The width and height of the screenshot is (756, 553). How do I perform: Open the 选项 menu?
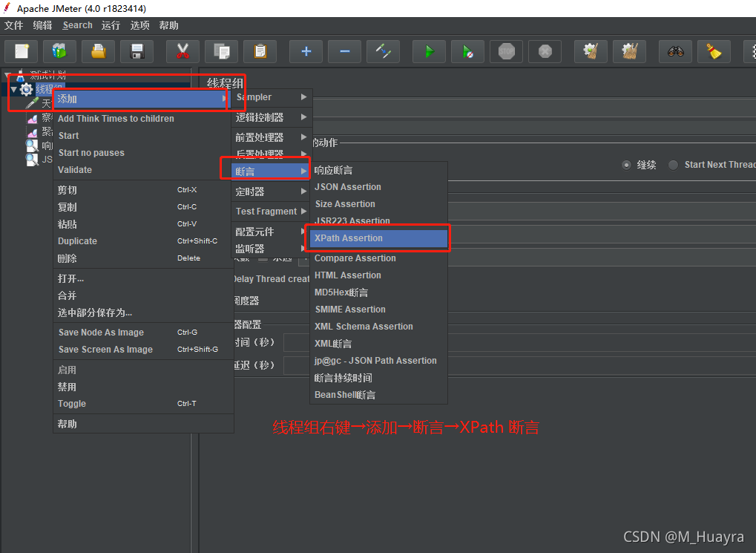click(x=139, y=25)
